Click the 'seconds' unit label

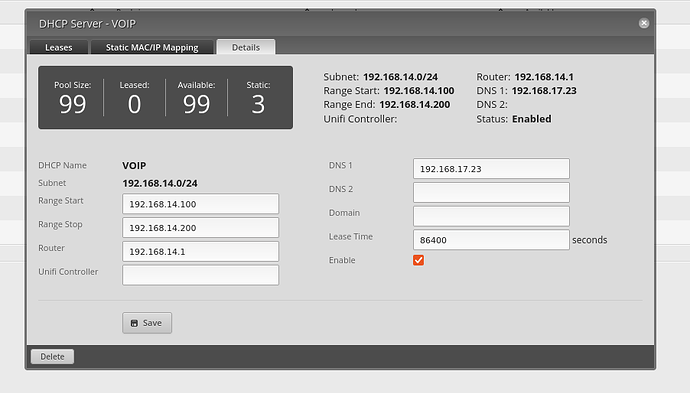(590, 240)
